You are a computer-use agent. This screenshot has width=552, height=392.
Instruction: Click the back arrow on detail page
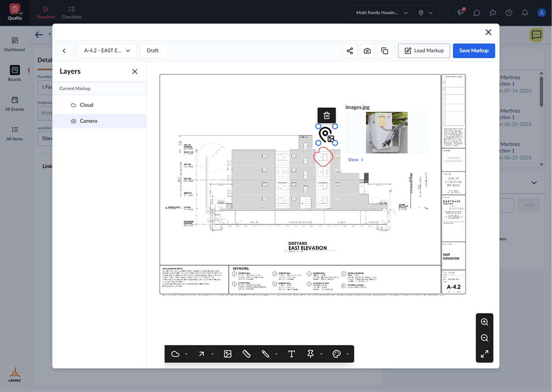[x=39, y=35]
